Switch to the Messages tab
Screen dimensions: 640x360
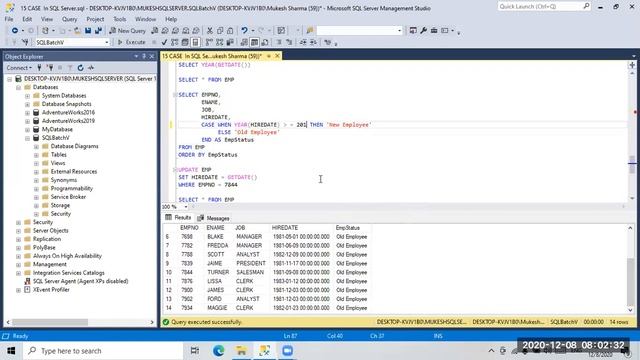coord(213,218)
